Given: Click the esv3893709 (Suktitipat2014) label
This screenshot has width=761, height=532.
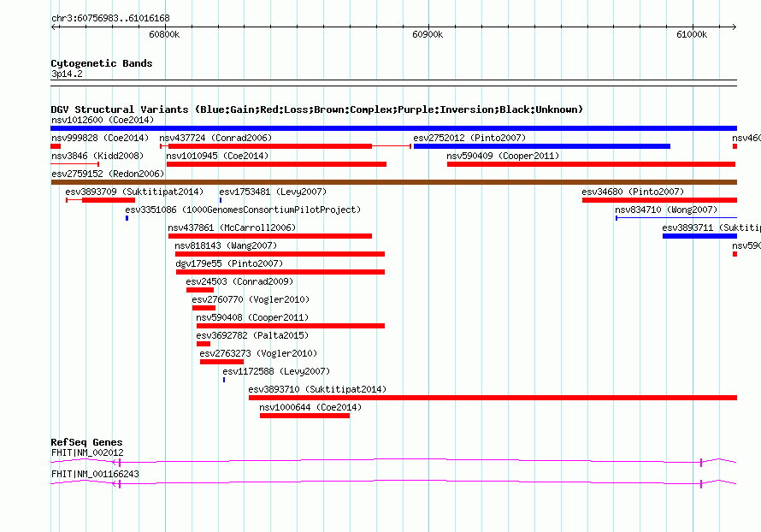Looking at the screenshot, I should tap(134, 192).
